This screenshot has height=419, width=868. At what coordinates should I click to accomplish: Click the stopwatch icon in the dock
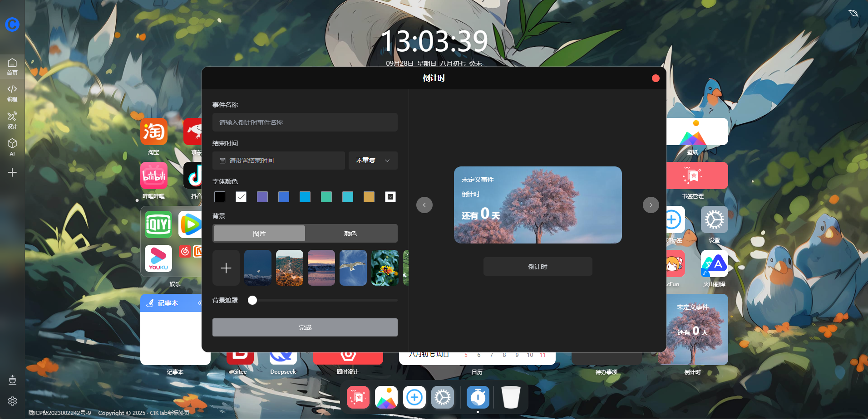pos(478,397)
